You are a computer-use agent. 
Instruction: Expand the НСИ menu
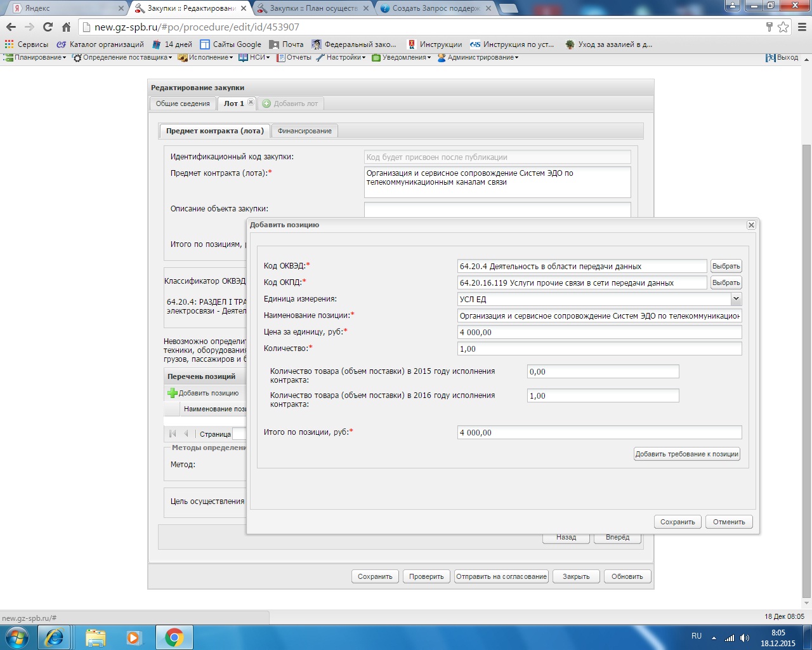(254, 57)
